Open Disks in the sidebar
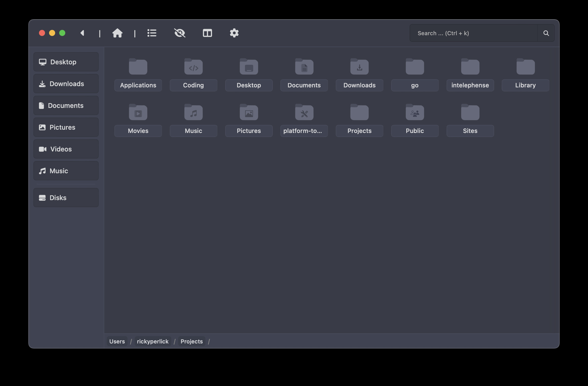 [x=66, y=198]
